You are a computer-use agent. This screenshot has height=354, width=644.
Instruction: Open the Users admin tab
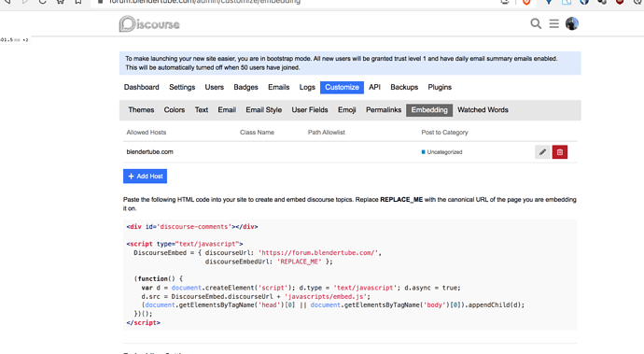click(x=214, y=87)
